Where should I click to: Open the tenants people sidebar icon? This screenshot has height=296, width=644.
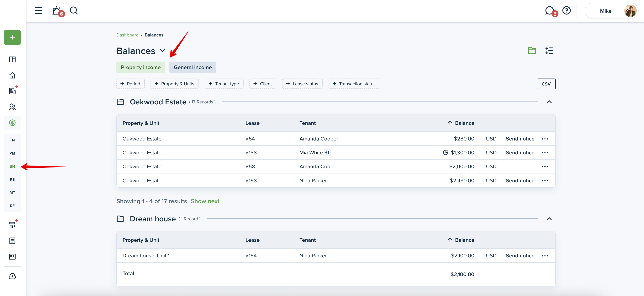coord(12,107)
